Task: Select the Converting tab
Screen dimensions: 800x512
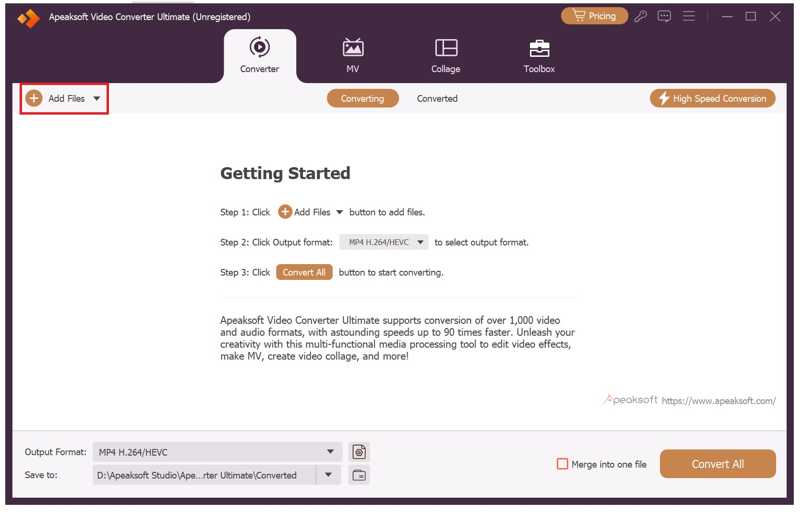Action: [x=362, y=98]
